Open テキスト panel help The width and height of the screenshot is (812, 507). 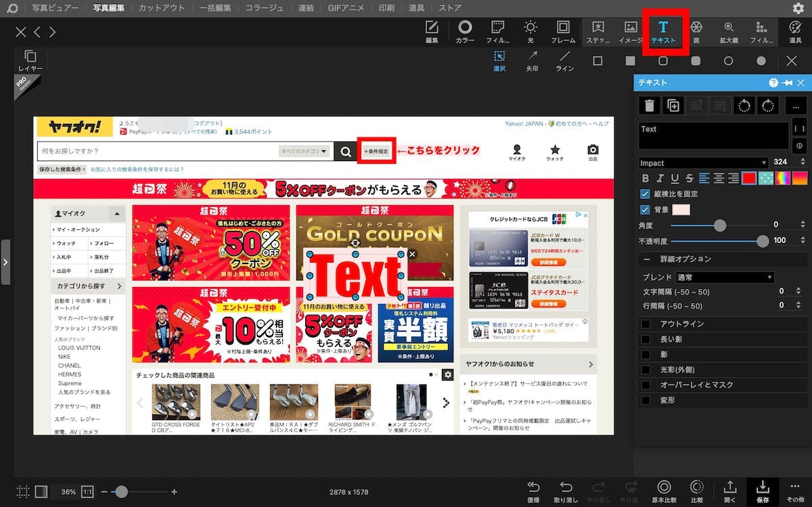(x=773, y=83)
